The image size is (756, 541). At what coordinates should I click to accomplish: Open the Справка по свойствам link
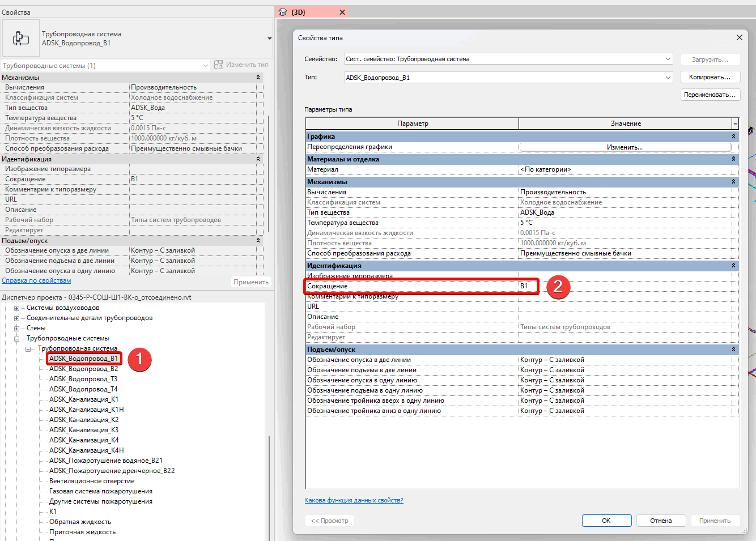tap(36, 280)
